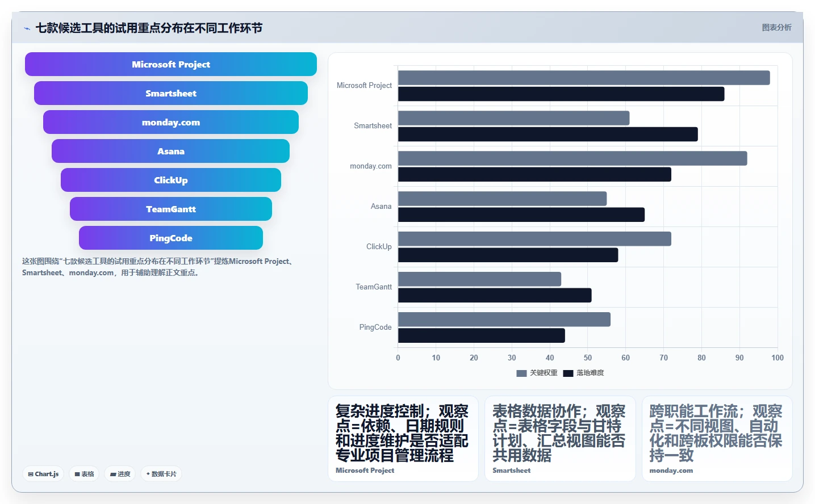Screen dimensions: 815x504
Task: Click the header title 七款候选工具的试用重点
Action: 149,28
